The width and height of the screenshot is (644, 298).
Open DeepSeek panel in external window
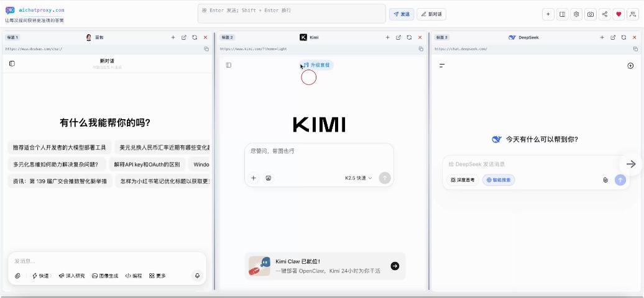[613, 37]
